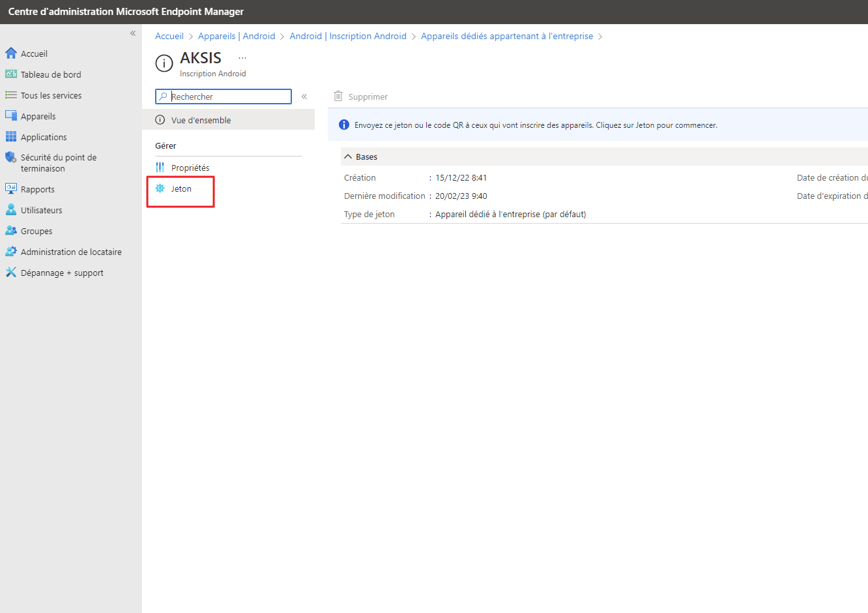Image resolution: width=868 pixels, height=613 pixels.
Task: Click the Dernière modification field label
Action: [384, 196]
